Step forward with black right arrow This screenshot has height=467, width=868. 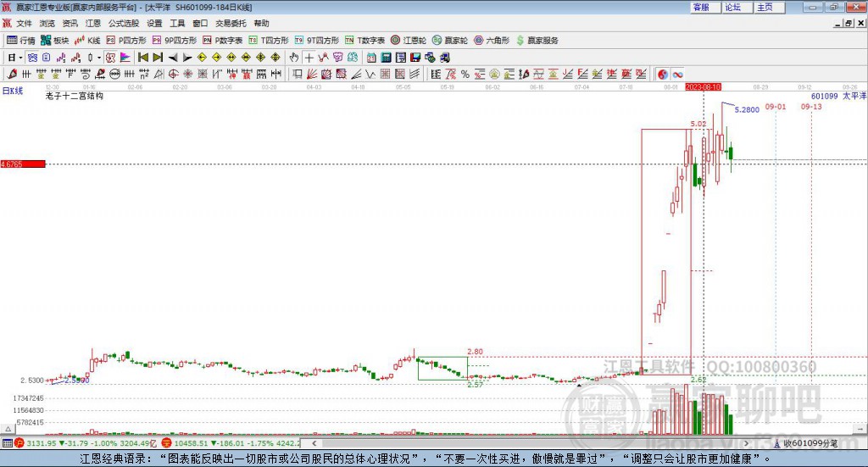(x=187, y=58)
